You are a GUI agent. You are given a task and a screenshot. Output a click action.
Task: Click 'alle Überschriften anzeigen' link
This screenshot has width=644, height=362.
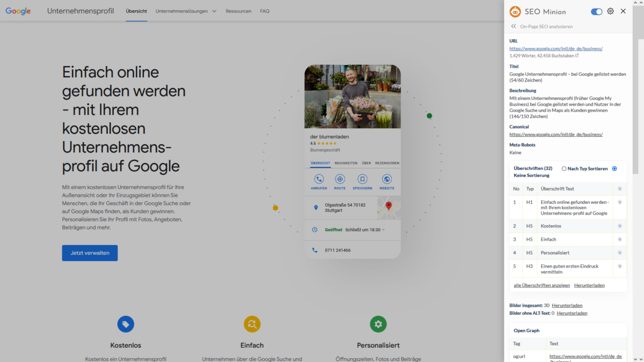(x=541, y=285)
